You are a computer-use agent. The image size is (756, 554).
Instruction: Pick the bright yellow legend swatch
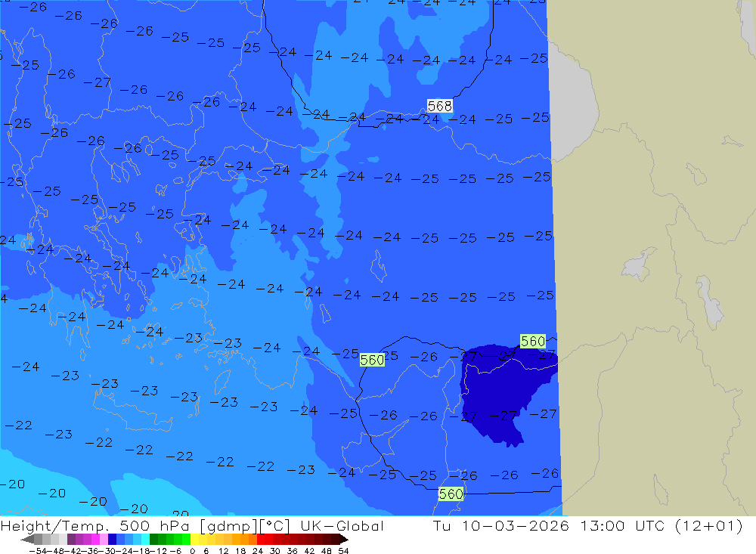pos(195,540)
